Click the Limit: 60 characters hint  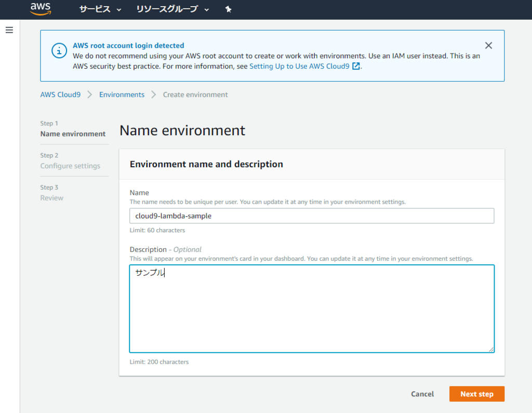(x=157, y=230)
